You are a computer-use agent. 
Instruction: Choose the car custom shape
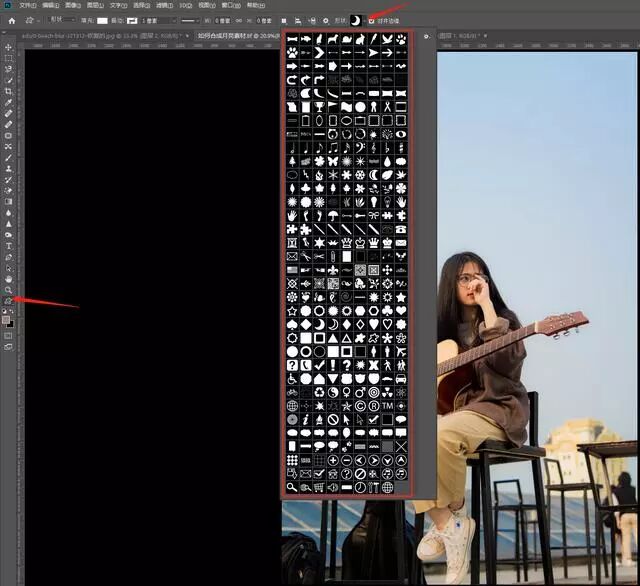tap(401, 379)
